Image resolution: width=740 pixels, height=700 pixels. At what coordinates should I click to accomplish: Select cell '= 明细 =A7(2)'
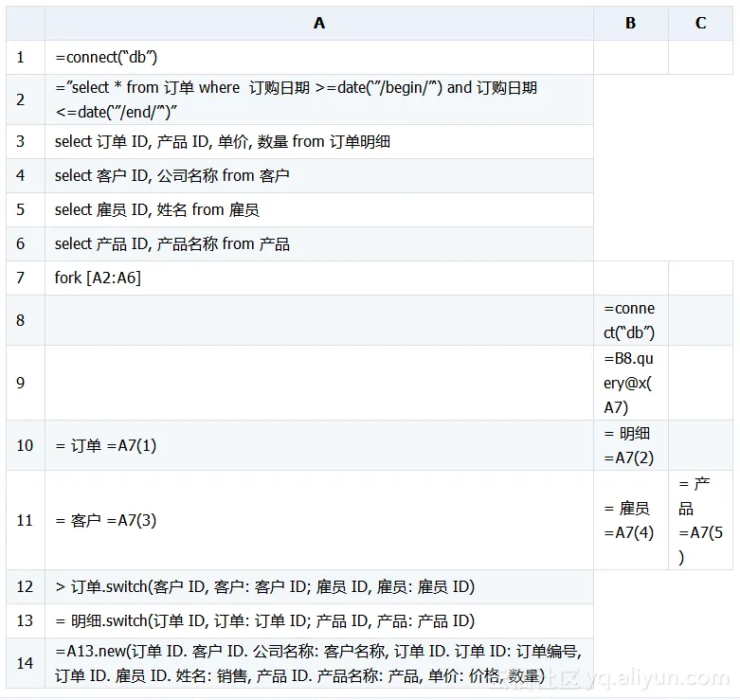point(631,445)
